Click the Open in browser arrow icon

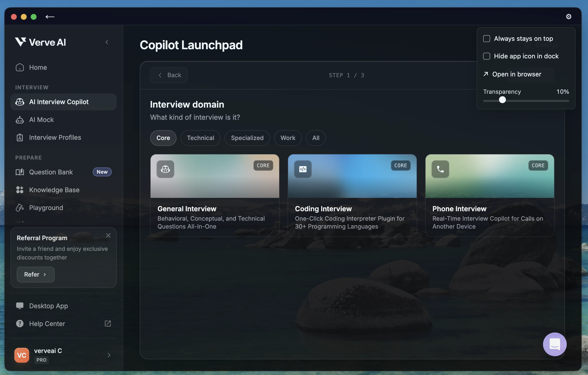pyautogui.click(x=486, y=74)
